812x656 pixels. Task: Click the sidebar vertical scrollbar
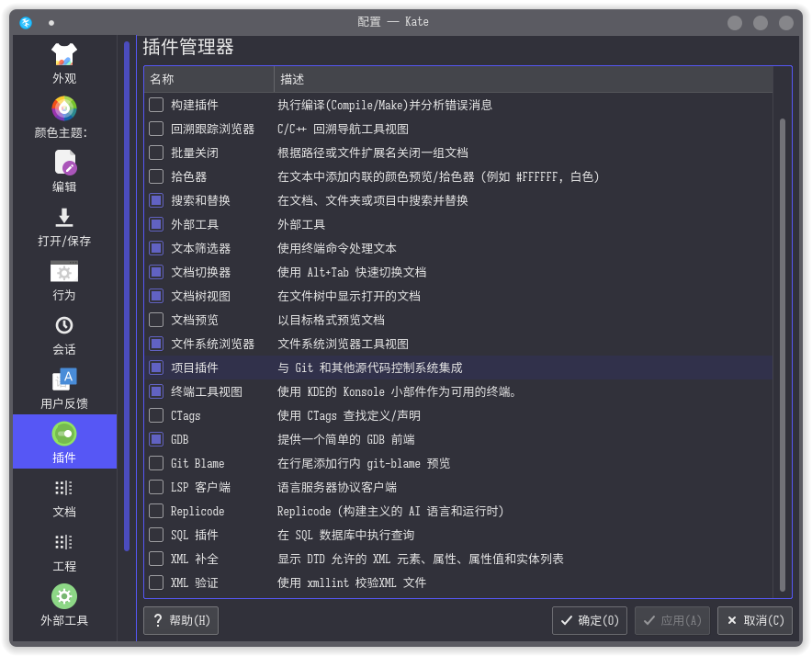tap(127, 297)
